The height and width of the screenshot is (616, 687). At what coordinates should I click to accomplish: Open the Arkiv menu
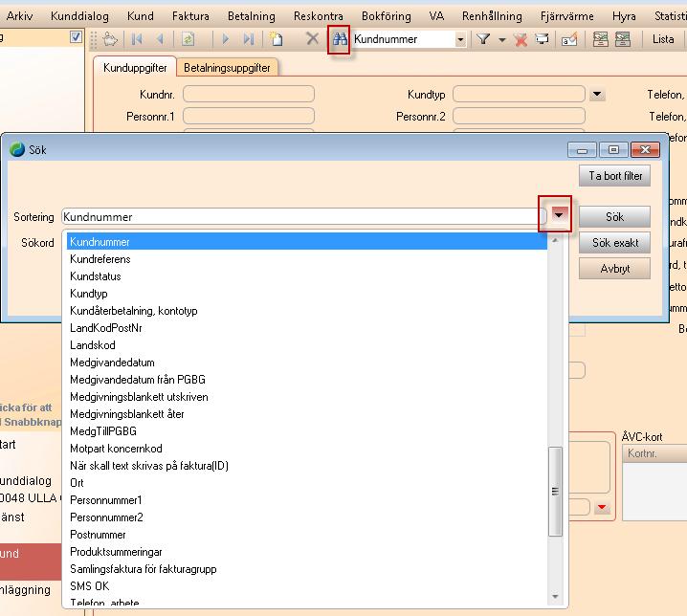coord(20,16)
